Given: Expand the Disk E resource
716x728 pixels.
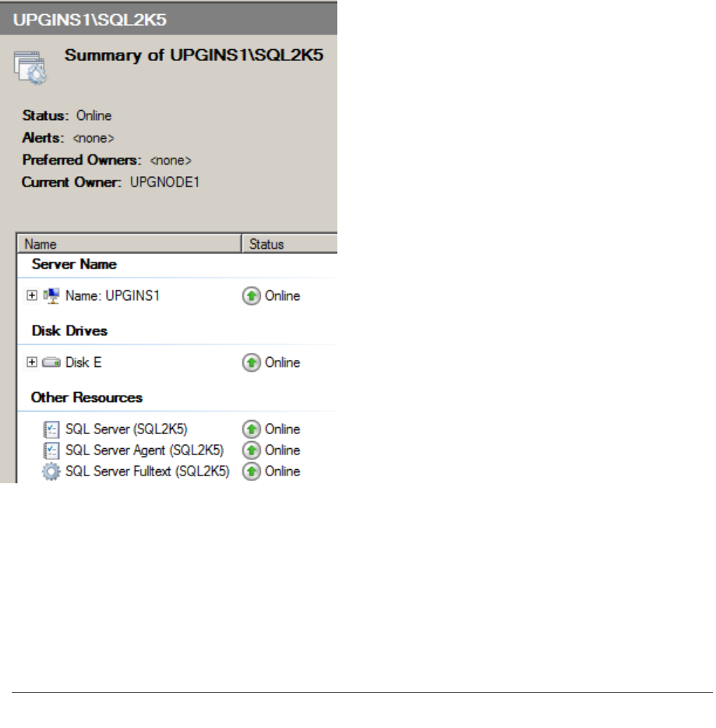Looking at the screenshot, I should click(32, 362).
